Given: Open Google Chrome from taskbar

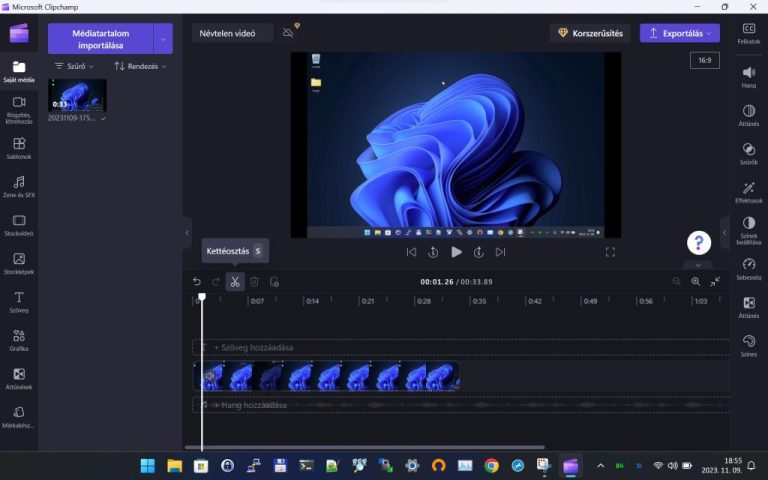Looking at the screenshot, I should point(491,465).
